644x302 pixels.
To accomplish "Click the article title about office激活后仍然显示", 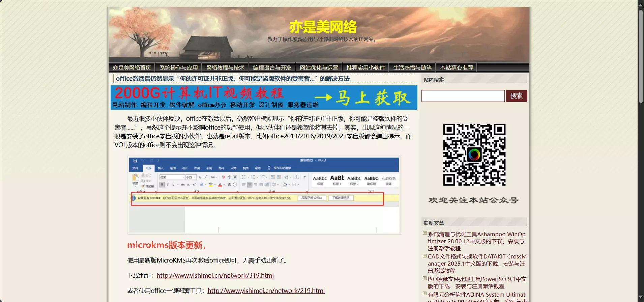I will coord(233,79).
